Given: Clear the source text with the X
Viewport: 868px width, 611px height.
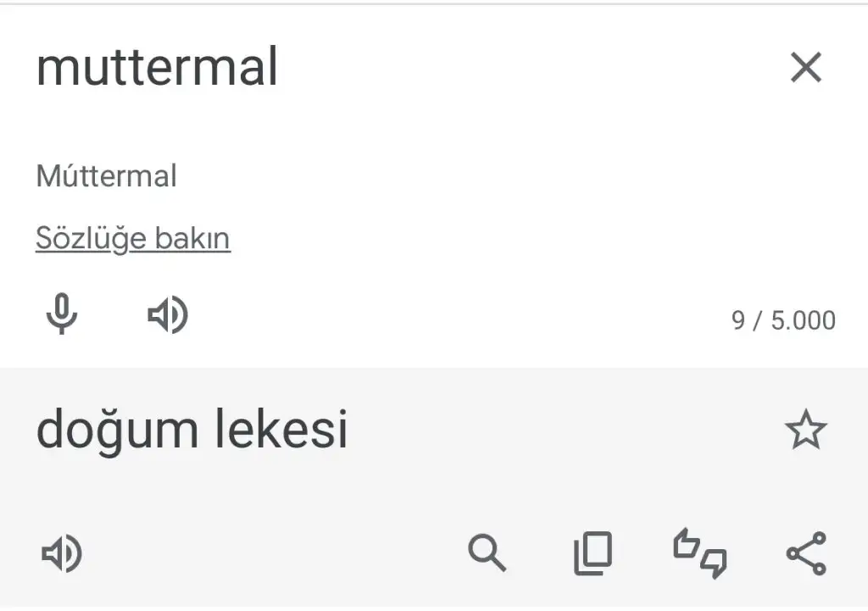Looking at the screenshot, I should [805, 68].
